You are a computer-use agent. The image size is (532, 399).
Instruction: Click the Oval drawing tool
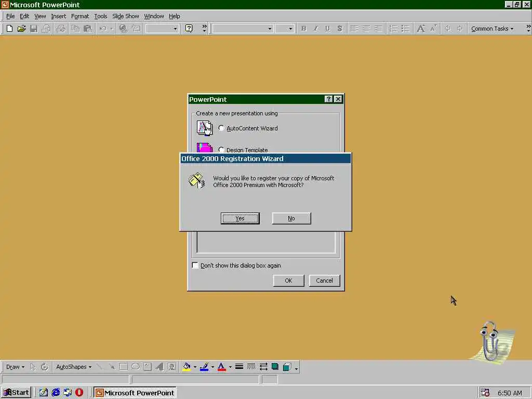(136, 367)
